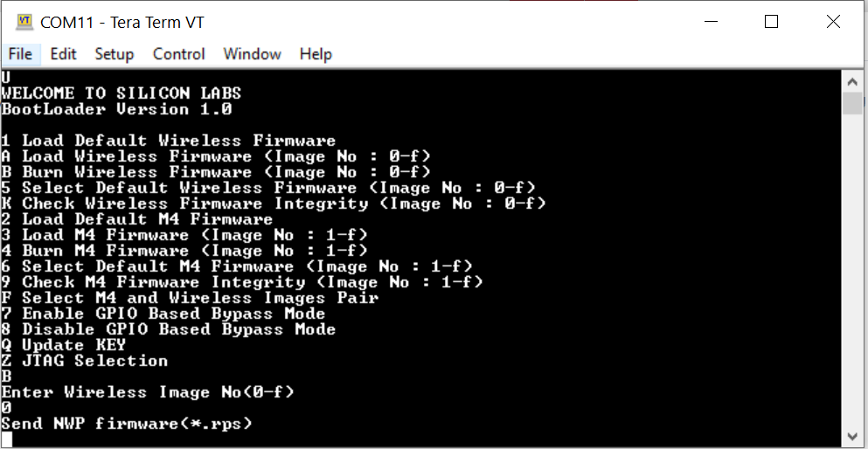This screenshot has height=449, width=868.
Task: Click the scrollbar down arrow
Action: 852,436
